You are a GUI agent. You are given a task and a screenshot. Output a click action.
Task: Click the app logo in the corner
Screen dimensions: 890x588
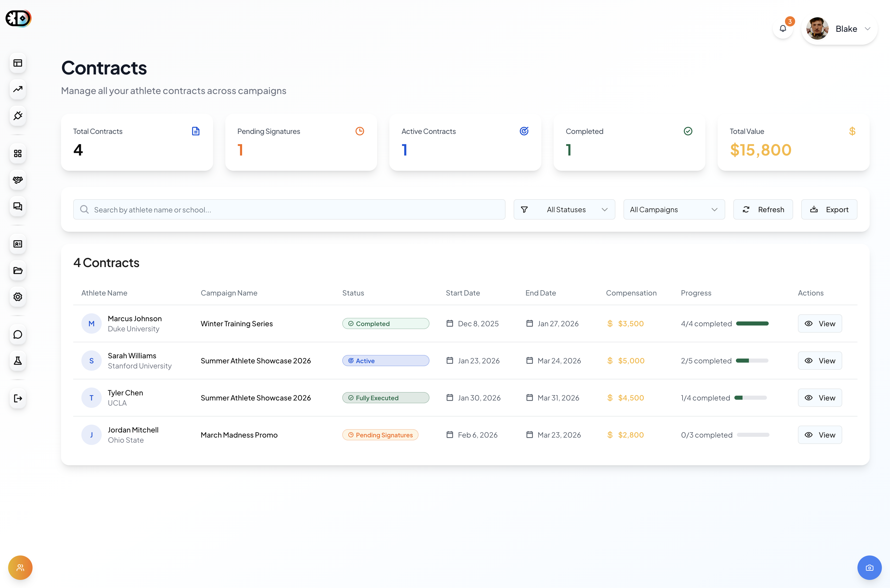pos(18,18)
